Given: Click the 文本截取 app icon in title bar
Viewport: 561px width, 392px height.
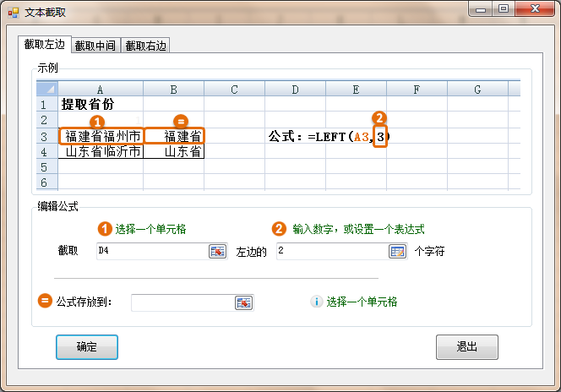Looking at the screenshot, I should (13, 12).
